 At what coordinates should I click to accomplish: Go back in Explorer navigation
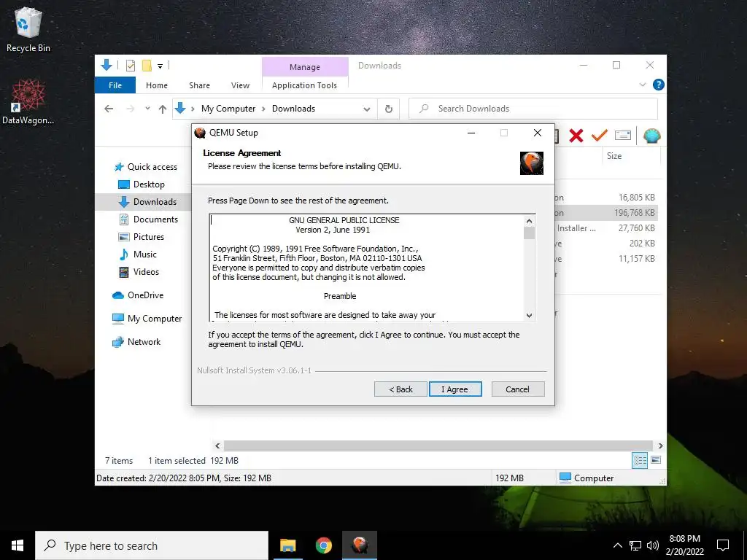click(109, 109)
